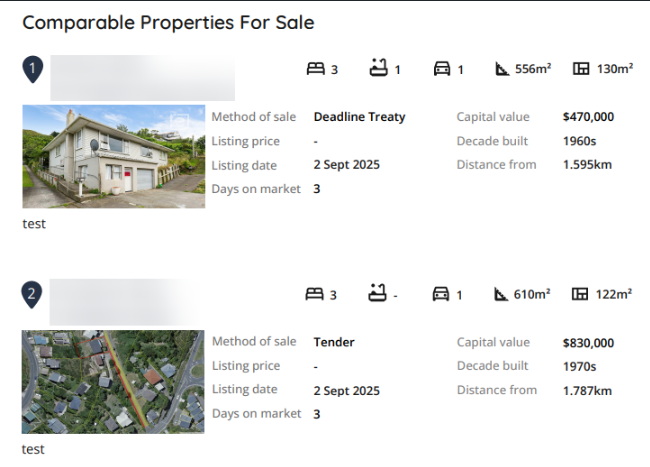Screen dimensions: 650x467
Task: Open the aerial photo of property 2
Action: (x=113, y=382)
